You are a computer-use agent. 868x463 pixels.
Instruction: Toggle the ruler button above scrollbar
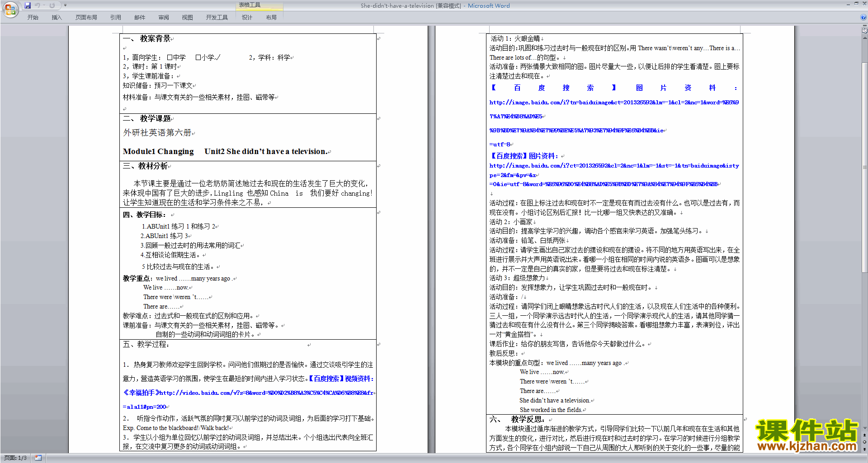pos(865,31)
